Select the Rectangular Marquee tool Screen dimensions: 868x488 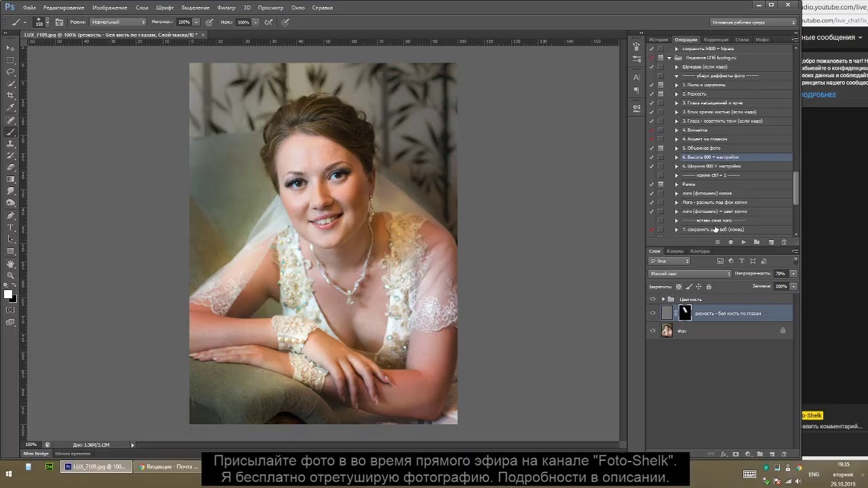(11, 60)
